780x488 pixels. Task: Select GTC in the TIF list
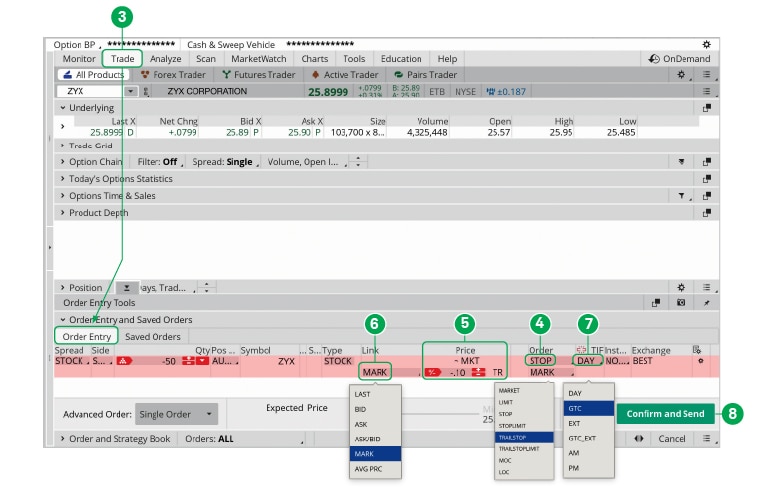pos(588,408)
